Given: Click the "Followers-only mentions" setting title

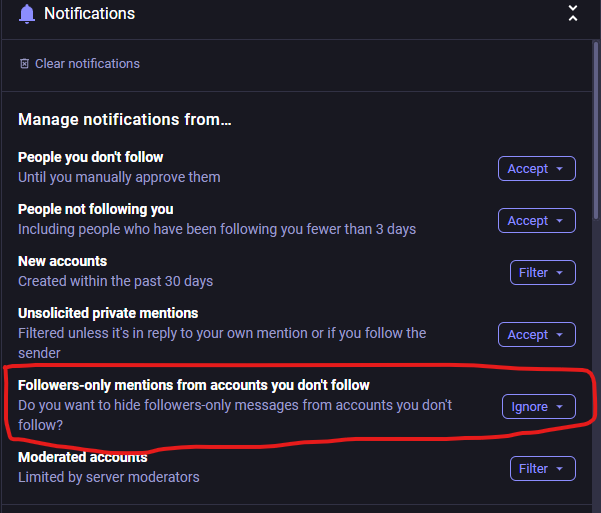Looking at the screenshot, I should click(x=194, y=385).
